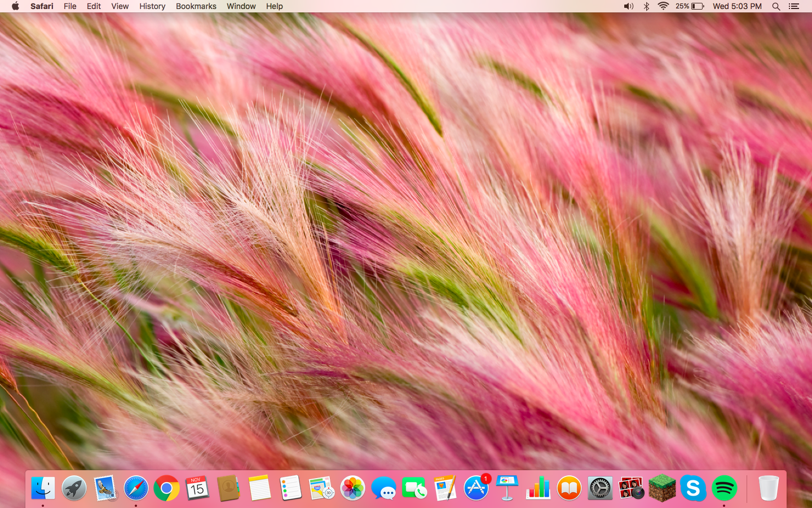Image resolution: width=812 pixels, height=508 pixels.
Task: Click the volume icon in menu bar
Action: pos(629,6)
